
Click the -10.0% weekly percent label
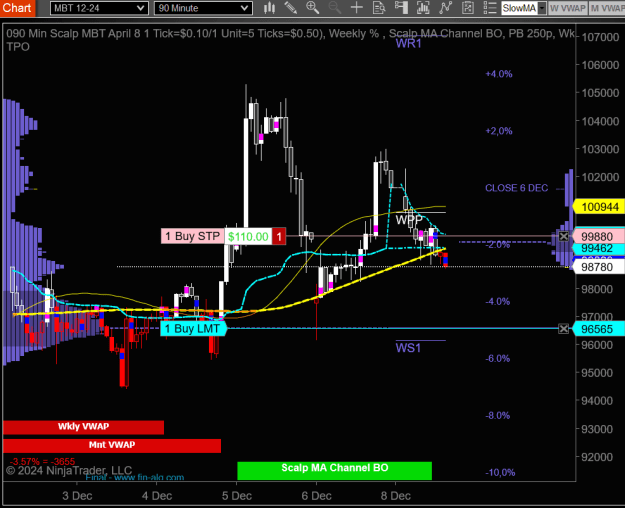pos(500,473)
